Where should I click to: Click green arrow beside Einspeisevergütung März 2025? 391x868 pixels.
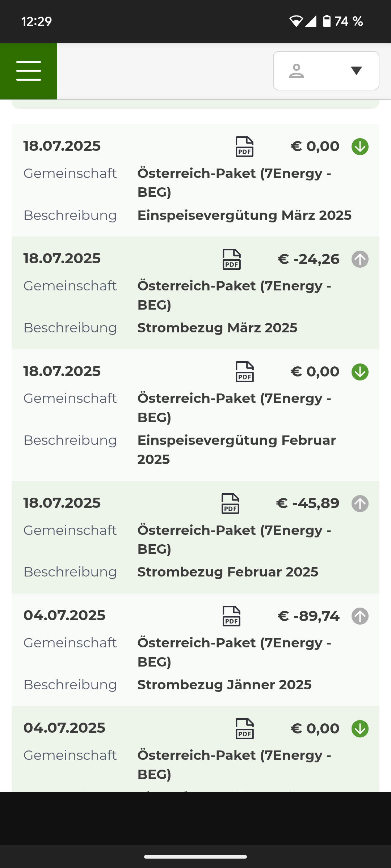click(x=360, y=147)
